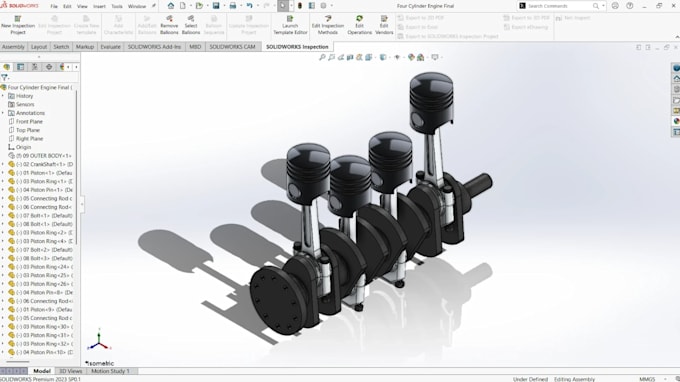Open the 3D Views bottom tab

[x=70, y=371]
